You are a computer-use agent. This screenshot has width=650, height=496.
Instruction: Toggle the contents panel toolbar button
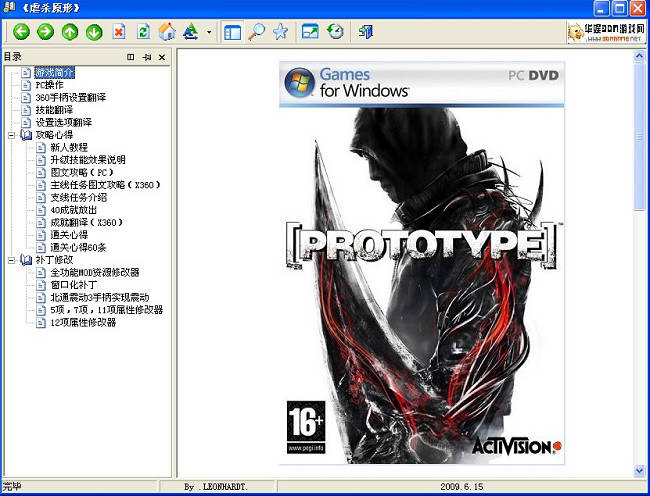point(232,32)
